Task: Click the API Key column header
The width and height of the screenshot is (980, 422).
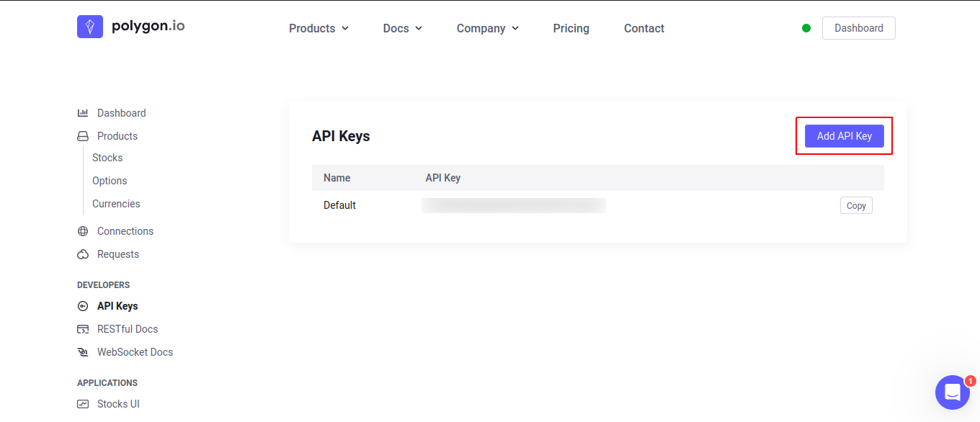Action: click(x=443, y=178)
